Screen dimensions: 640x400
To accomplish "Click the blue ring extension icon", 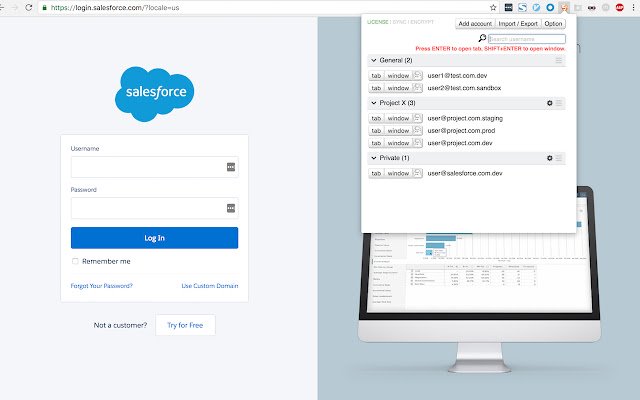I will point(550,7).
